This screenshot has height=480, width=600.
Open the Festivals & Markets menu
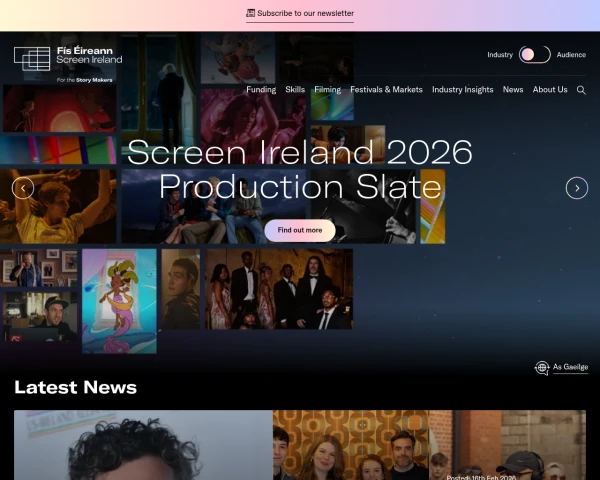(x=386, y=90)
